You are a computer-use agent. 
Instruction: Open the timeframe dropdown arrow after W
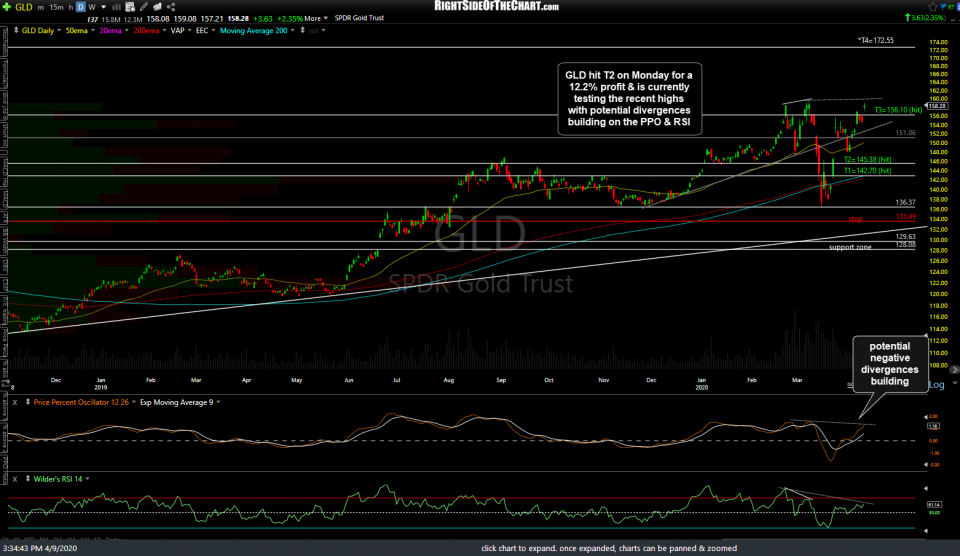click(x=103, y=7)
